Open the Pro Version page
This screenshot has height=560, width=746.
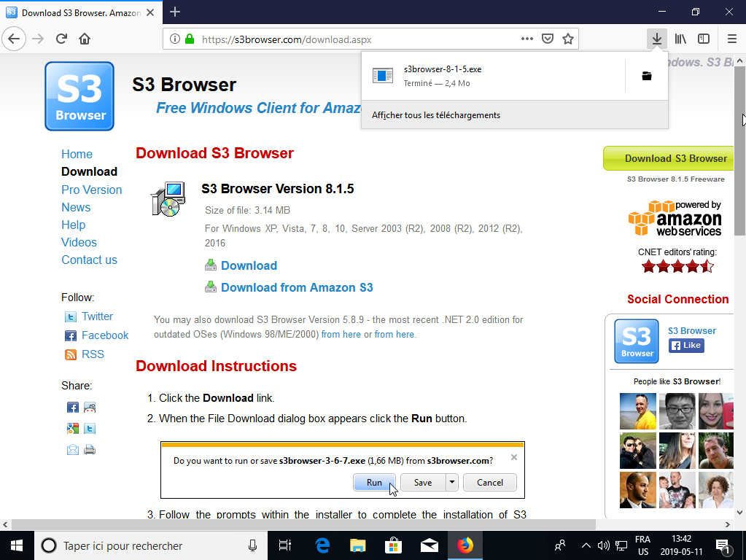pos(91,190)
